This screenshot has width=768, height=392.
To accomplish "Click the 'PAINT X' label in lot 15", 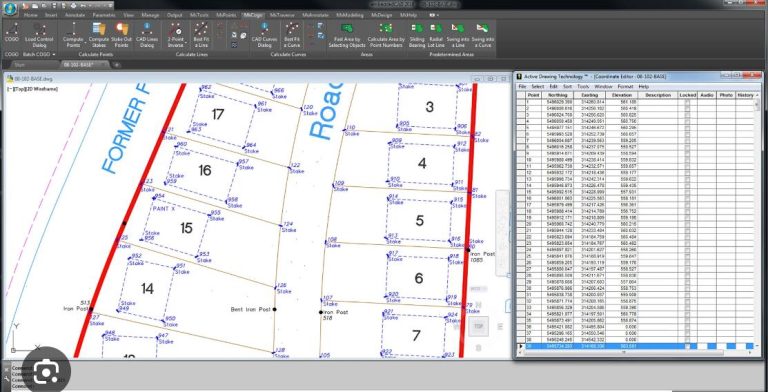I will click(164, 209).
